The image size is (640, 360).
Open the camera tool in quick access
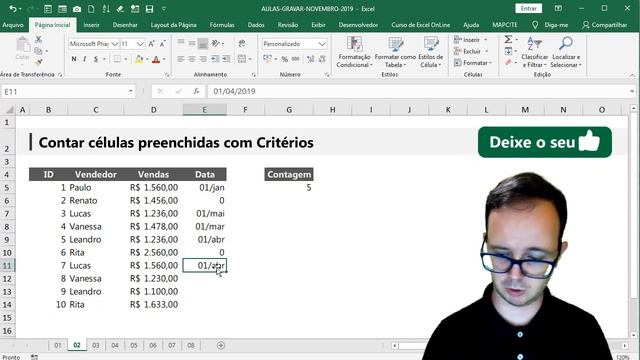77,9
